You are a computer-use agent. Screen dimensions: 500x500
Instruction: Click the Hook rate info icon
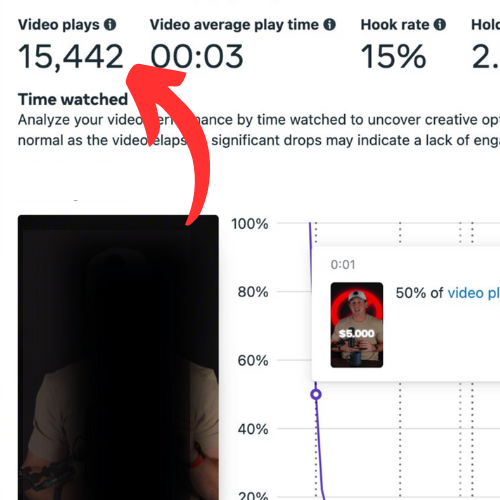point(440,25)
